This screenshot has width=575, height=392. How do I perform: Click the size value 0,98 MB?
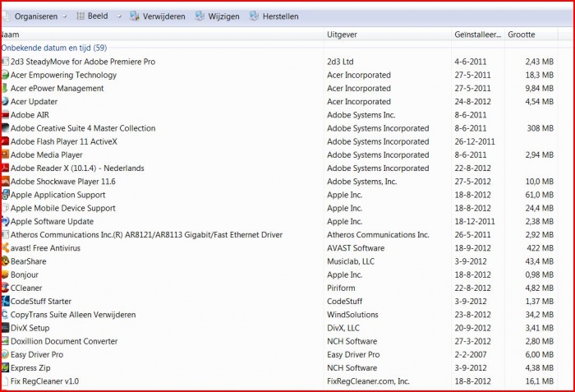tap(539, 274)
